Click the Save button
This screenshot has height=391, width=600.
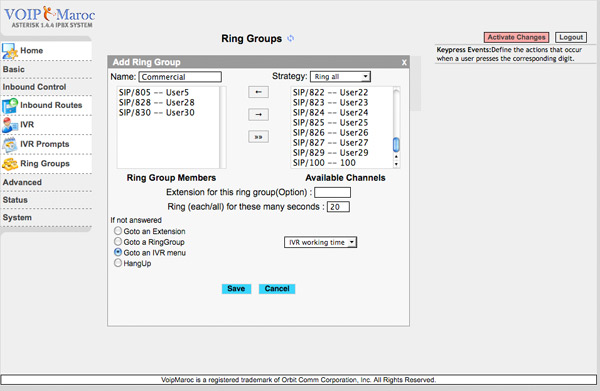pyautogui.click(x=236, y=289)
